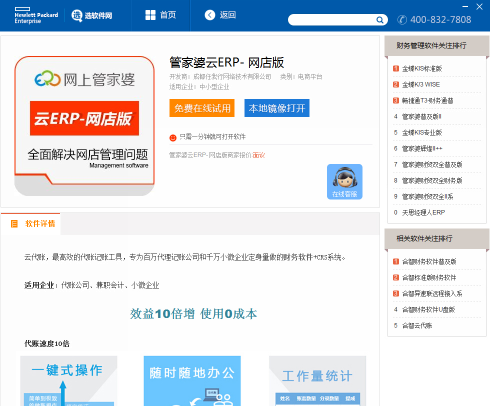The height and width of the screenshot is (406, 490).
Task: Click the 网上管家婆 cloud logo
Action: click(x=47, y=79)
